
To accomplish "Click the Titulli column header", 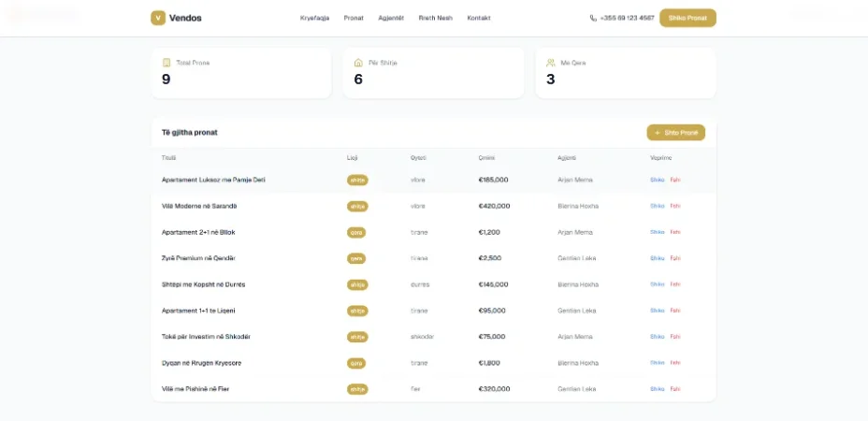I will [x=168, y=158].
